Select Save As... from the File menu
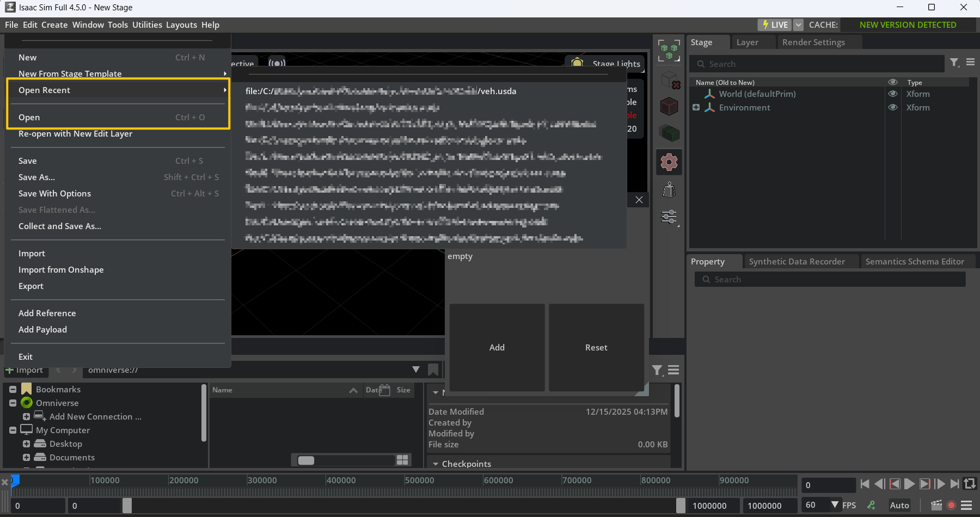 pyautogui.click(x=36, y=177)
